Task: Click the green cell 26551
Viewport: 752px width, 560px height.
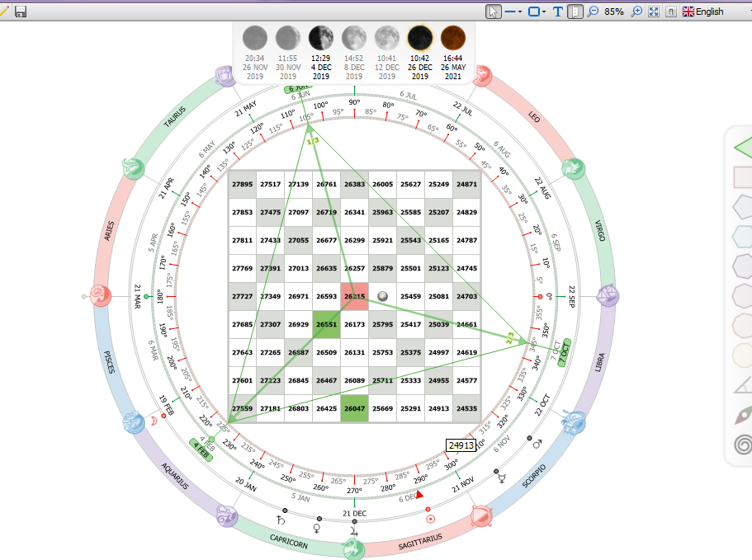Action: pyautogui.click(x=326, y=324)
